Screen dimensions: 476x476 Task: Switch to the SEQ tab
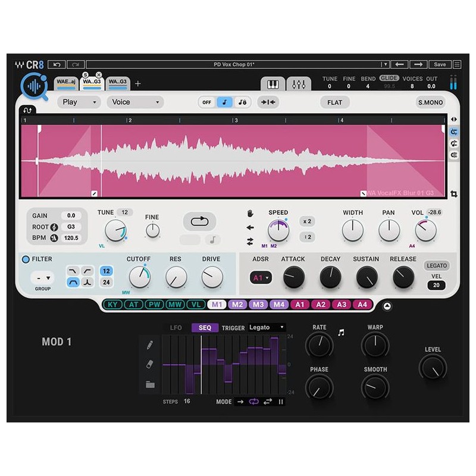click(x=205, y=327)
